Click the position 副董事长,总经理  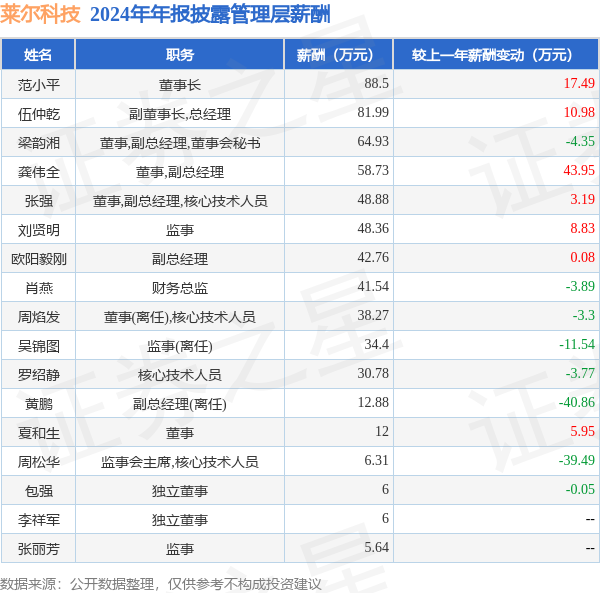click(x=180, y=114)
